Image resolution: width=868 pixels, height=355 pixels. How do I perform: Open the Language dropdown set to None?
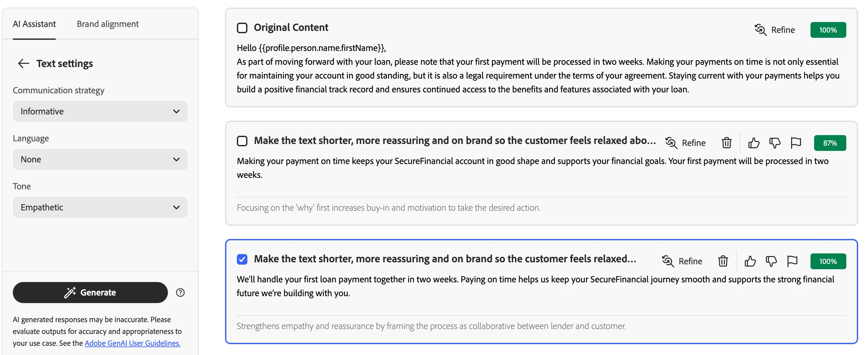100,159
